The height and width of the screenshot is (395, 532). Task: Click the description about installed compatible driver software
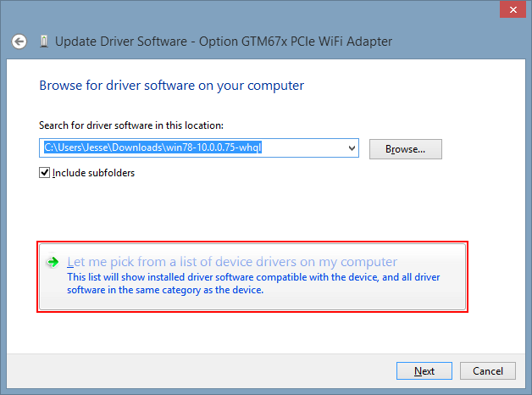(253, 283)
